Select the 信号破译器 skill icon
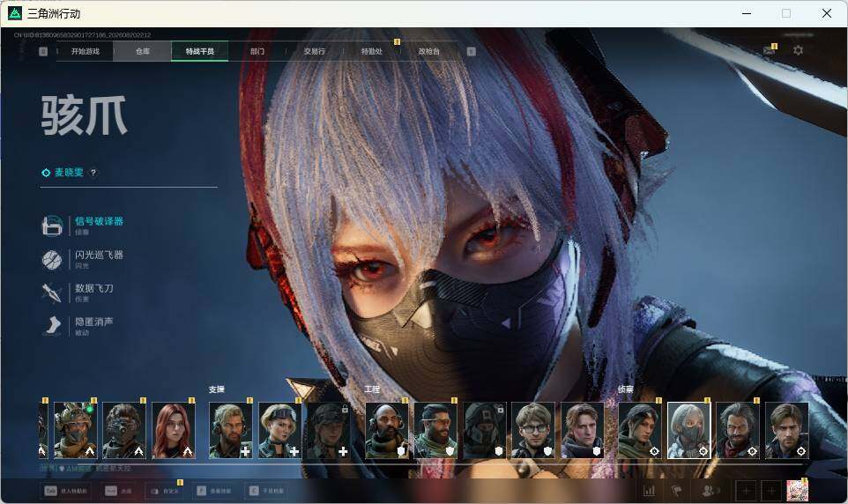Image resolution: width=848 pixels, height=504 pixels. click(x=53, y=226)
